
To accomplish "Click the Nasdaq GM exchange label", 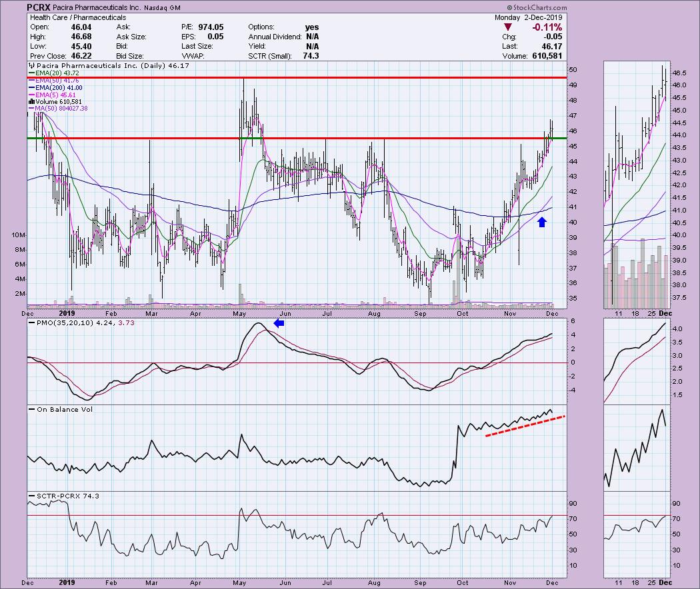I will point(163,7).
